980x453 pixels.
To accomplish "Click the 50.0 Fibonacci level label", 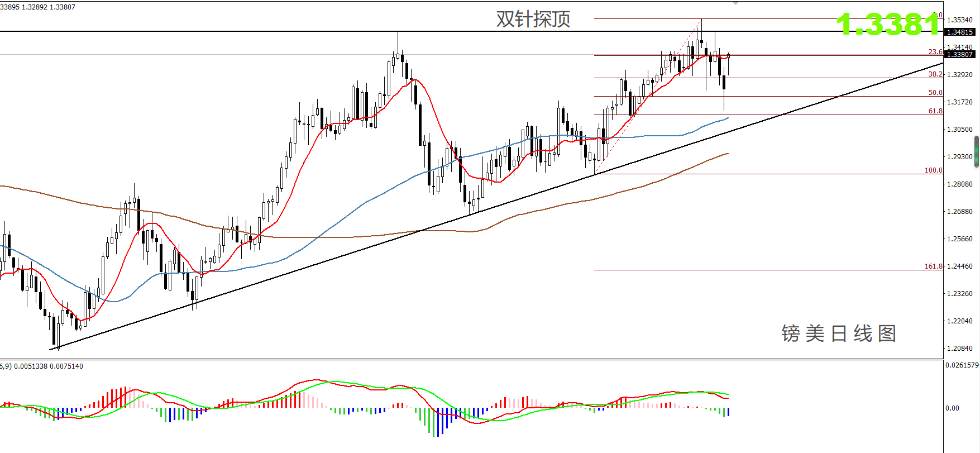I will point(935,93).
